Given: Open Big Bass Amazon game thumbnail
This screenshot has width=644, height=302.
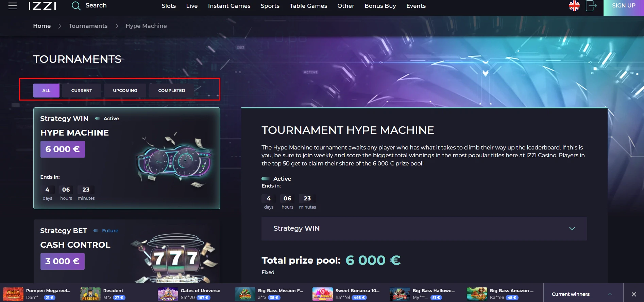Looking at the screenshot, I should tap(477, 294).
